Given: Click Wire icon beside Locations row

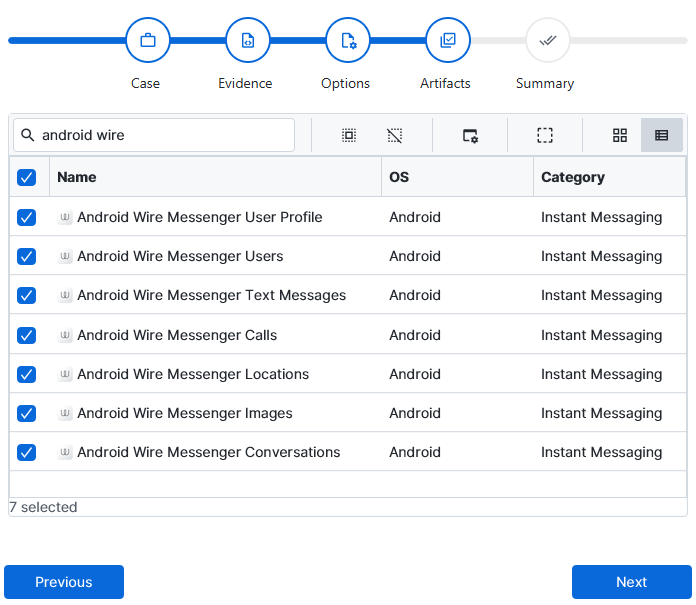Looking at the screenshot, I should (65, 374).
